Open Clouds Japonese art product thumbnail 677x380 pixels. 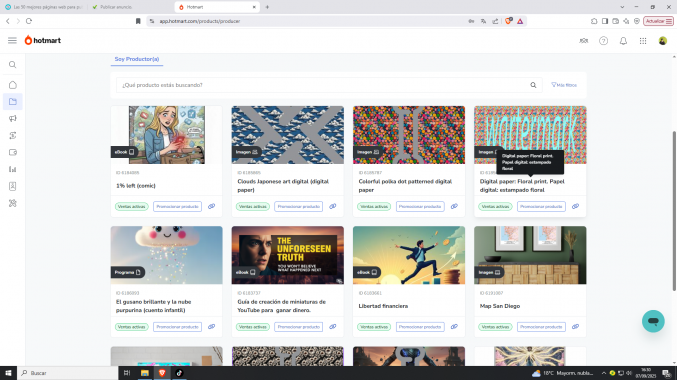click(x=288, y=135)
